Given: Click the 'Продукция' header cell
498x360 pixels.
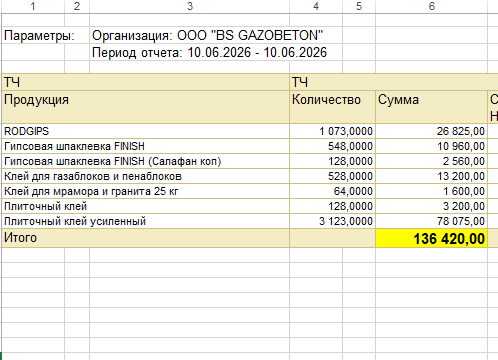Looking at the screenshot, I should coord(146,107).
